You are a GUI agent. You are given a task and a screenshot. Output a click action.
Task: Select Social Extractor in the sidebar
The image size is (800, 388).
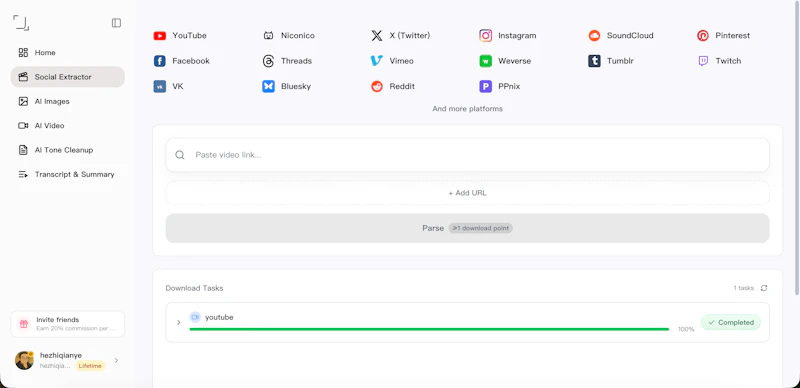68,77
